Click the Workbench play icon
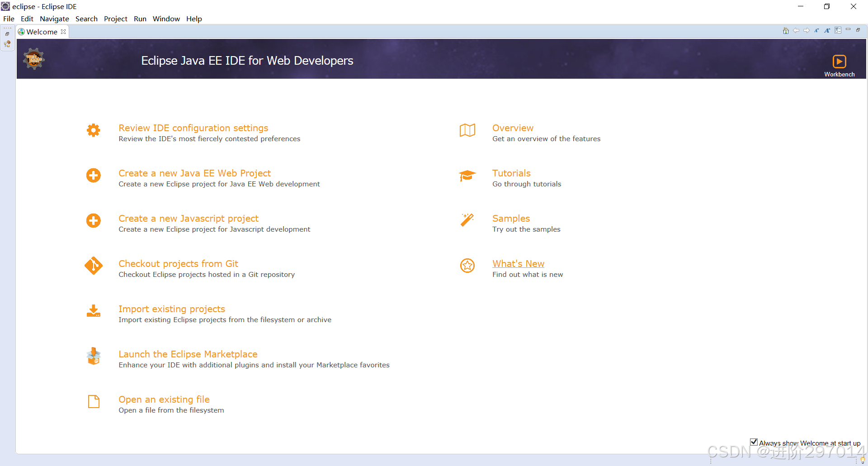This screenshot has height=466, width=868. [839, 61]
